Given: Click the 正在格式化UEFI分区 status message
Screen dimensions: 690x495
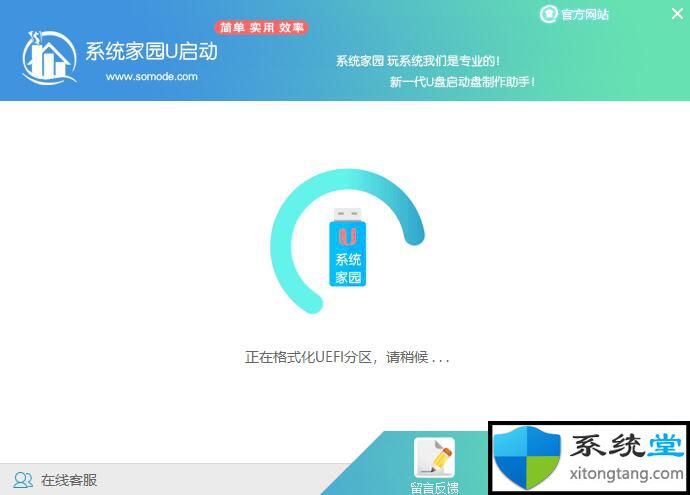Looking at the screenshot, I should [347, 357].
